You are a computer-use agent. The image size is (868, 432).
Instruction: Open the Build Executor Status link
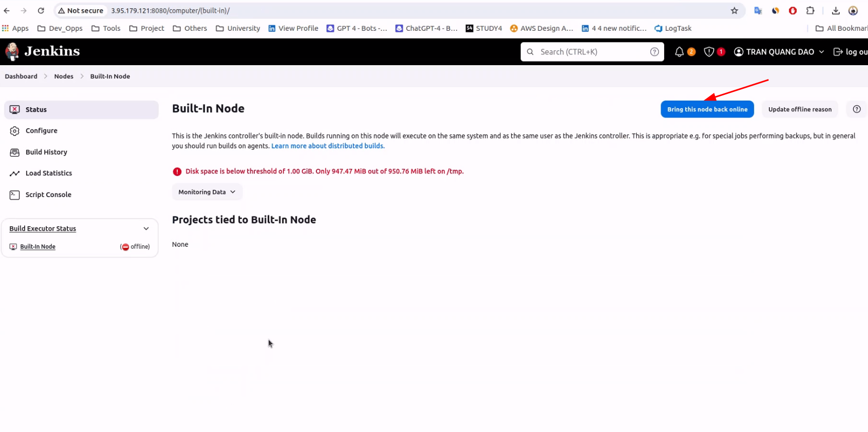[x=43, y=229]
